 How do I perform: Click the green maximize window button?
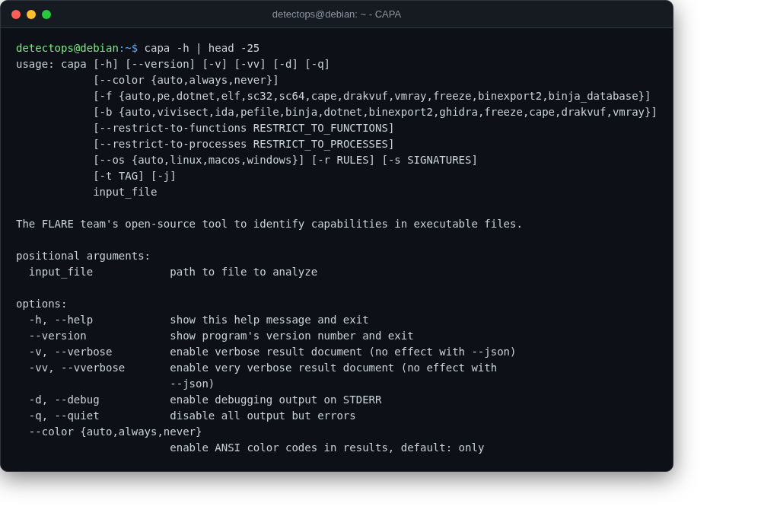pyautogui.click(x=46, y=14)
